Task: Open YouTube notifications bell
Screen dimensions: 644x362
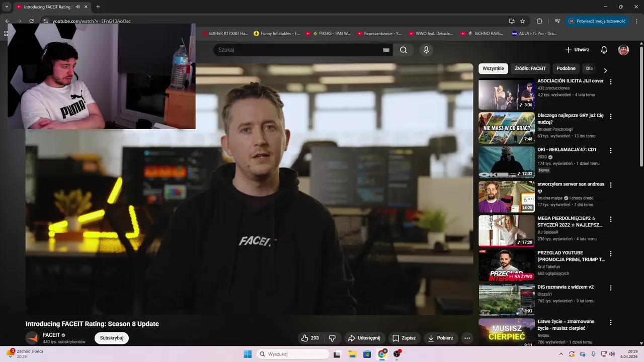Action: tap(604, 50)
